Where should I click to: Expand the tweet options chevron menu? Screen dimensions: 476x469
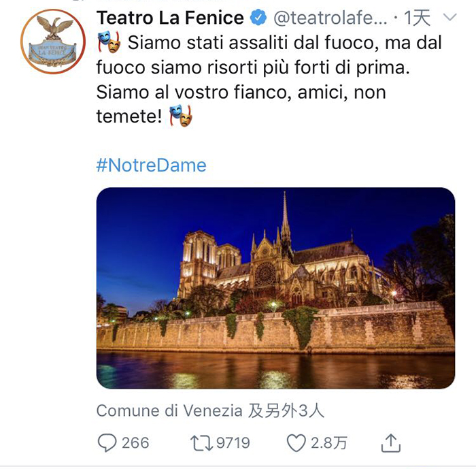click(x=449, y=17)
